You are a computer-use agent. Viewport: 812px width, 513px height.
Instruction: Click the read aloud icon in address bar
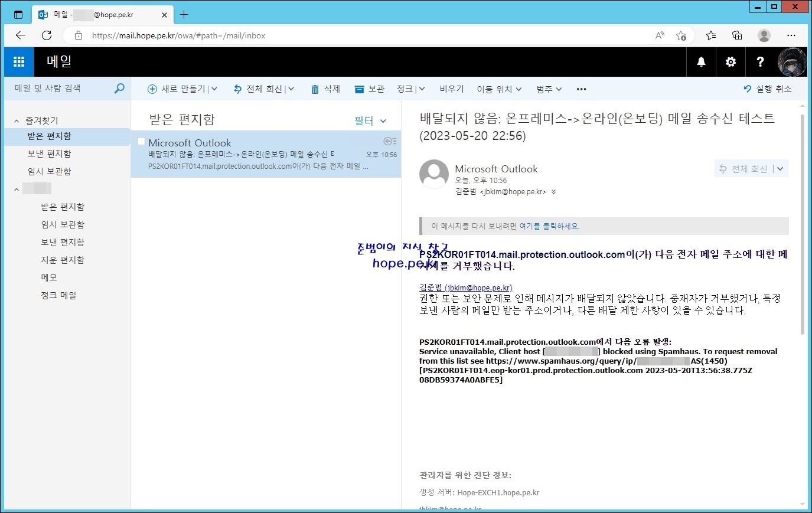coord(660,35)
